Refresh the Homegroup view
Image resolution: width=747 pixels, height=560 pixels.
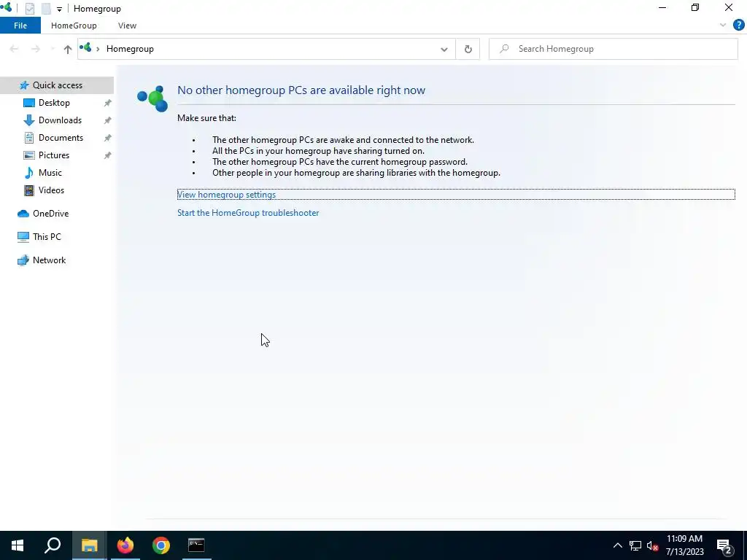point(468,49)
